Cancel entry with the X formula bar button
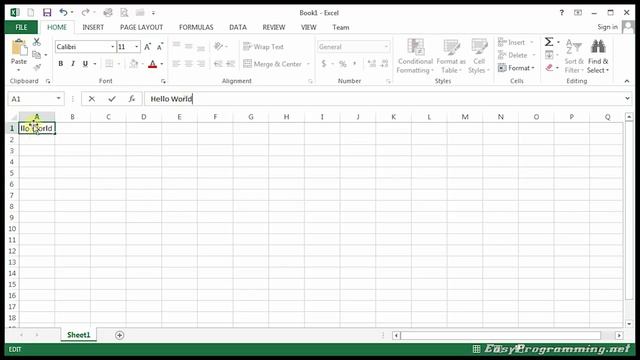This screenshot has width=640, height=360. [x=91, y=99]
